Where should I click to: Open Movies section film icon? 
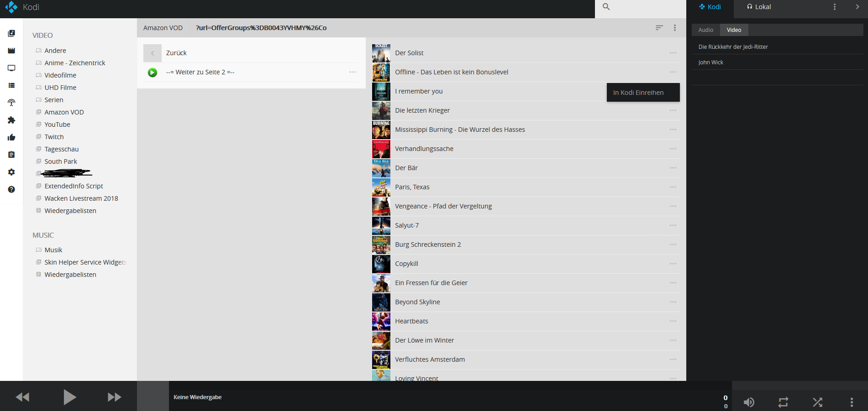[x=11, y=51]
